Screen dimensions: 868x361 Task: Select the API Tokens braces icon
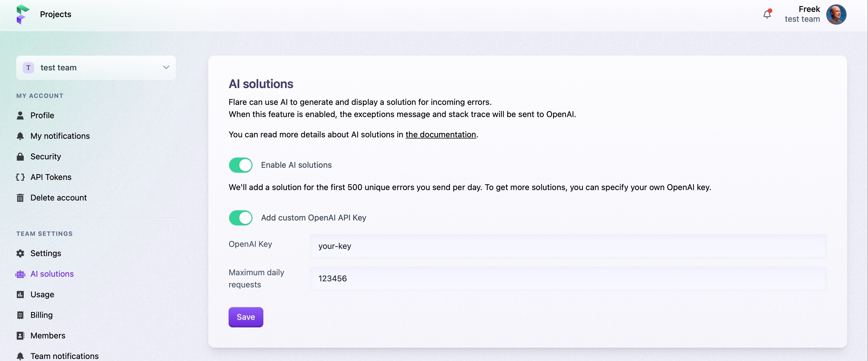tap(20, 177)
